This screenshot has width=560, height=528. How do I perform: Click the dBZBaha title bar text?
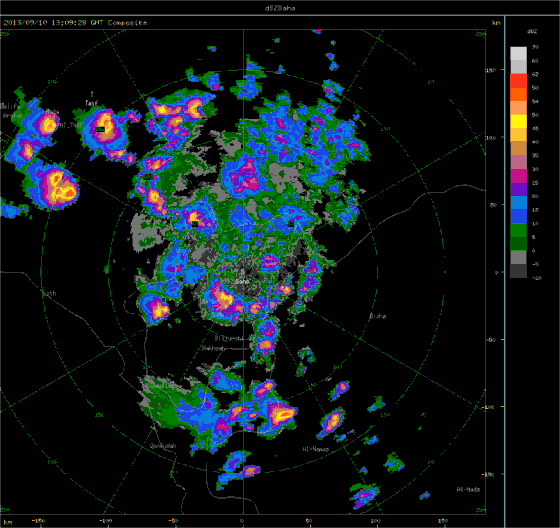[x=280, y=8]
